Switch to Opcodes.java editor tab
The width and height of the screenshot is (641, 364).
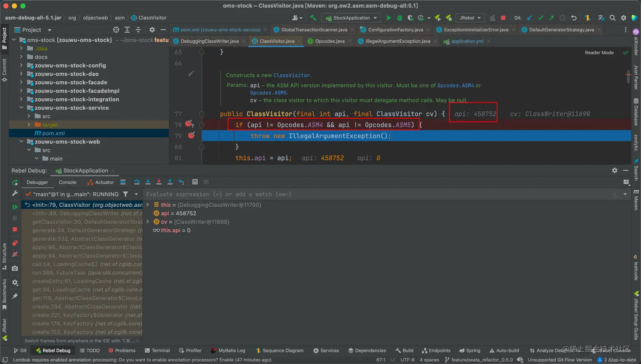(329, 41)
